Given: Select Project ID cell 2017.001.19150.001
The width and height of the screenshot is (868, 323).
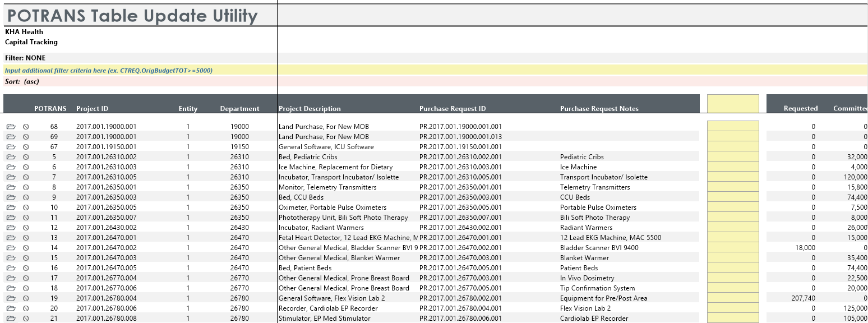Looking at the screenshot, I should 106,147.
